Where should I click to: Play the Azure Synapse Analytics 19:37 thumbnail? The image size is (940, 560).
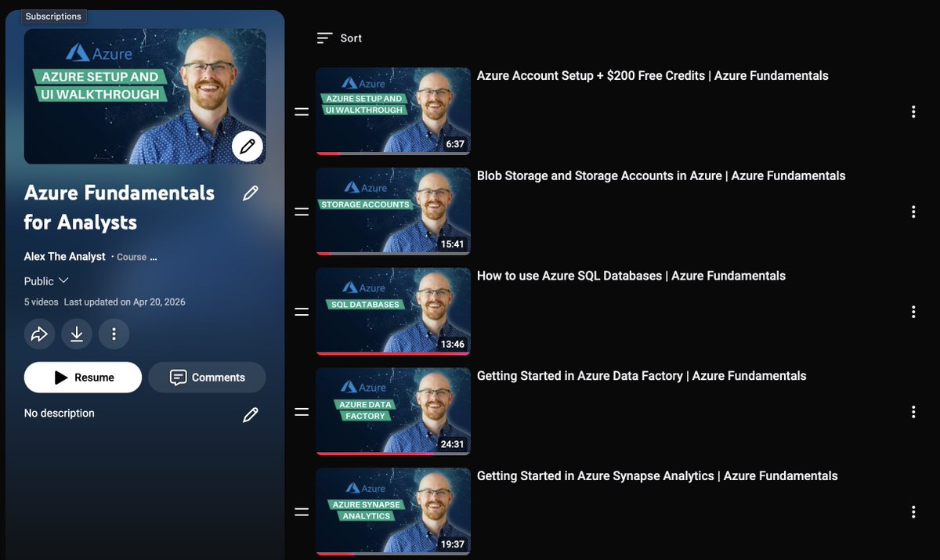click(393, 512)
